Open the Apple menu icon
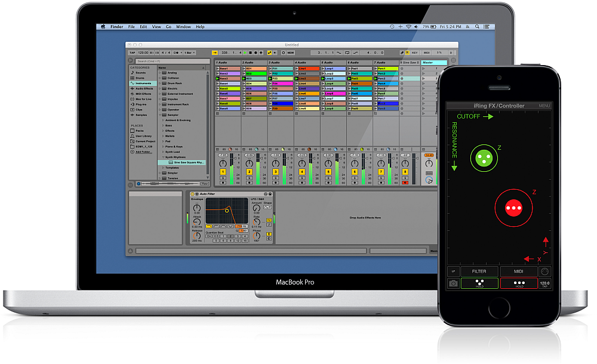The height and width of the screenshot is (364, 597). point(103,27)
